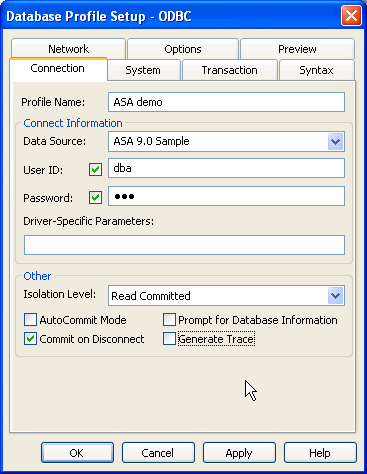Switch to the System tab
Image resolution: width=367 pixels, height=474 pixels.
tap(143, 70)
